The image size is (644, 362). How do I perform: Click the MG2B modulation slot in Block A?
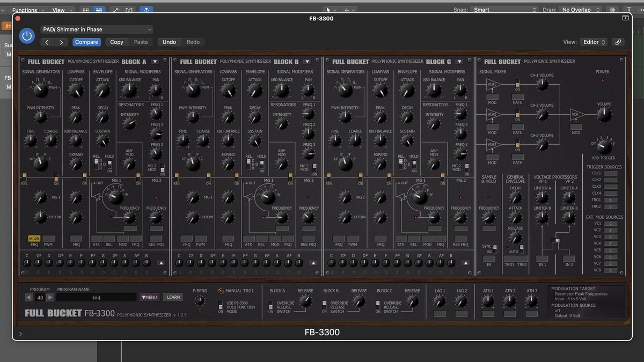(x=34, y=239)
